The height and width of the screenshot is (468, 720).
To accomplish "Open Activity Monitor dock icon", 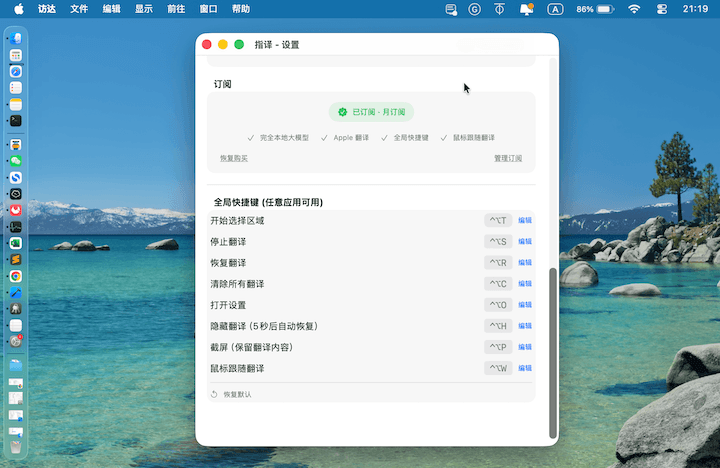I will coord(16,227).
